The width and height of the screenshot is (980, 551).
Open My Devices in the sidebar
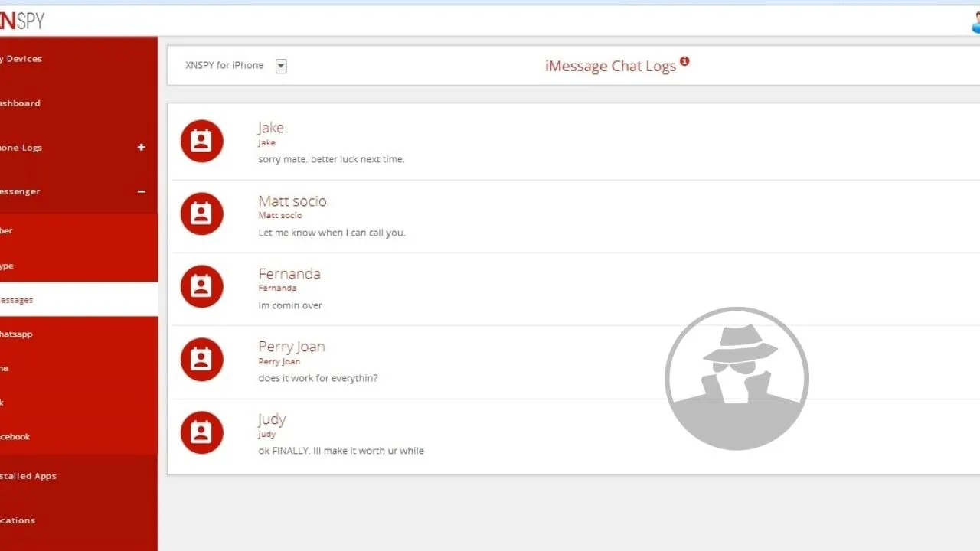click(21, 59)
